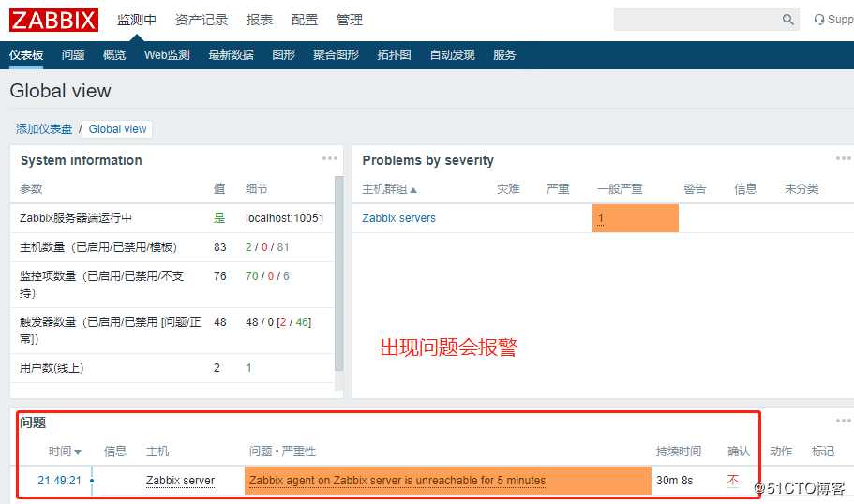Click the Zabbix server host link
Image resolution: width=854 pixels, height=504 pixels.
[x=180, y=481]
